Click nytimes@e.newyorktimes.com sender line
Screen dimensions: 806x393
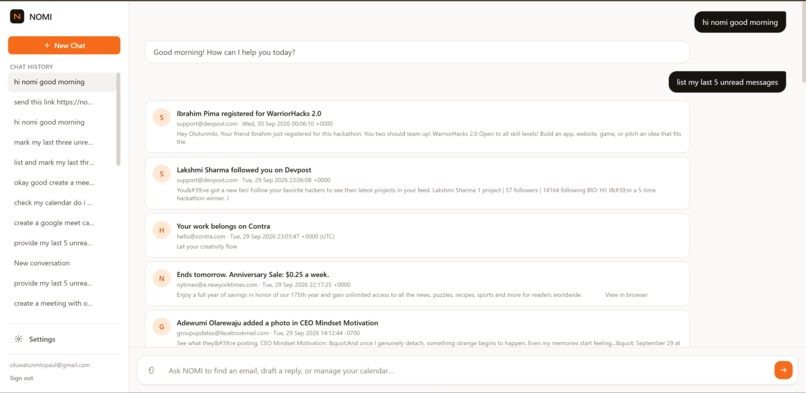click(264, 285)
